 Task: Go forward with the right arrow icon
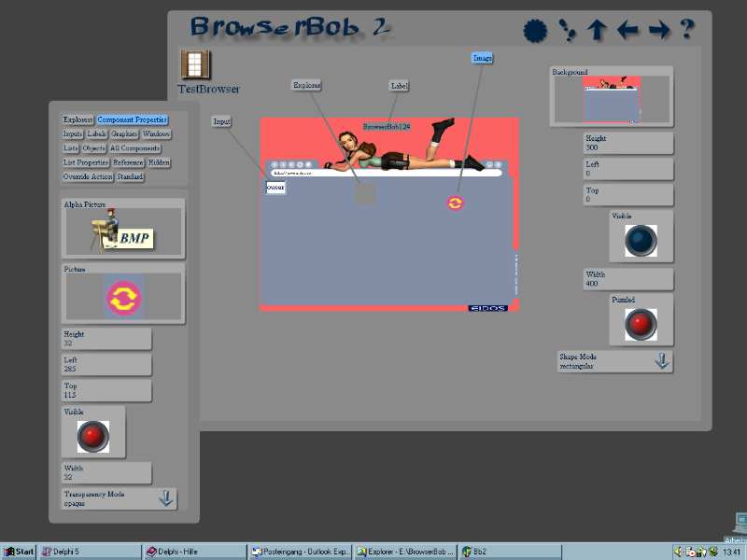pyautogui.click(x=659, y=31)
